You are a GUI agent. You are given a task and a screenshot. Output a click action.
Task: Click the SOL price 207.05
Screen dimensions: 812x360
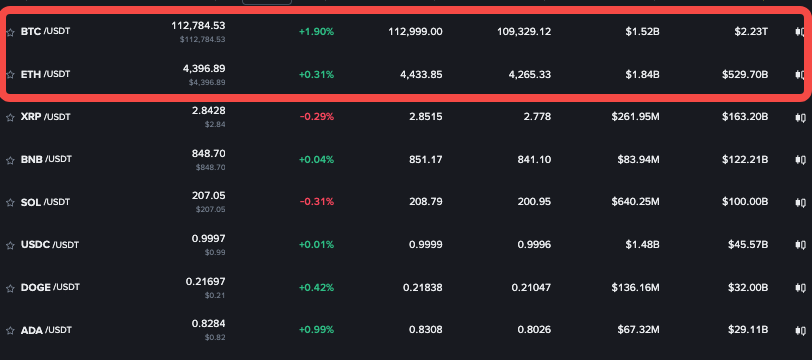[208, 197]
